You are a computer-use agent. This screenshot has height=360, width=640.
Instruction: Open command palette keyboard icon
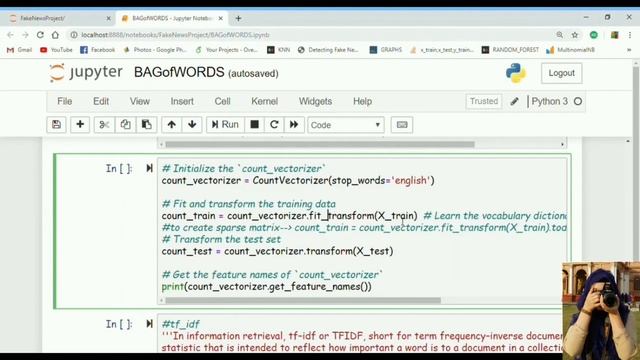(x=402, y=125)
